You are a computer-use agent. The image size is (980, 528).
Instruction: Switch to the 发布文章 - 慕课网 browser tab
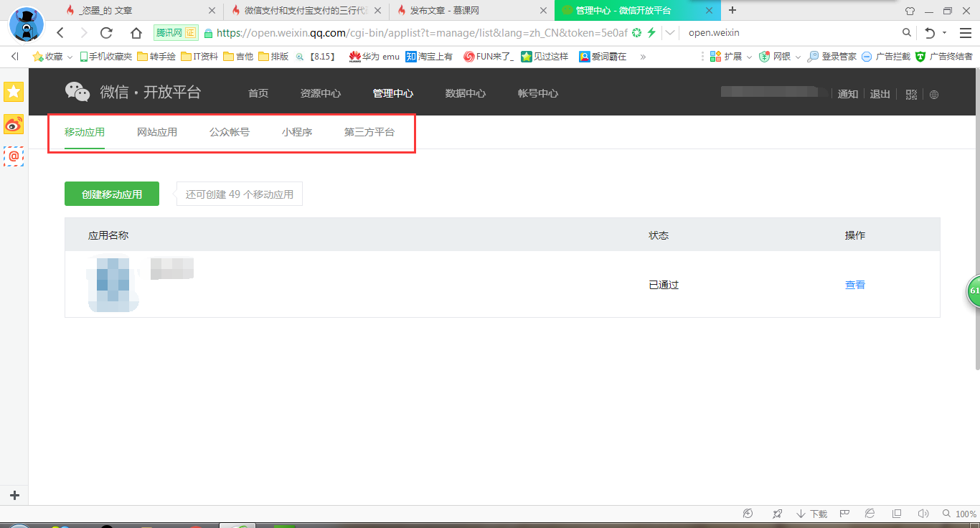tap(471, 11)
